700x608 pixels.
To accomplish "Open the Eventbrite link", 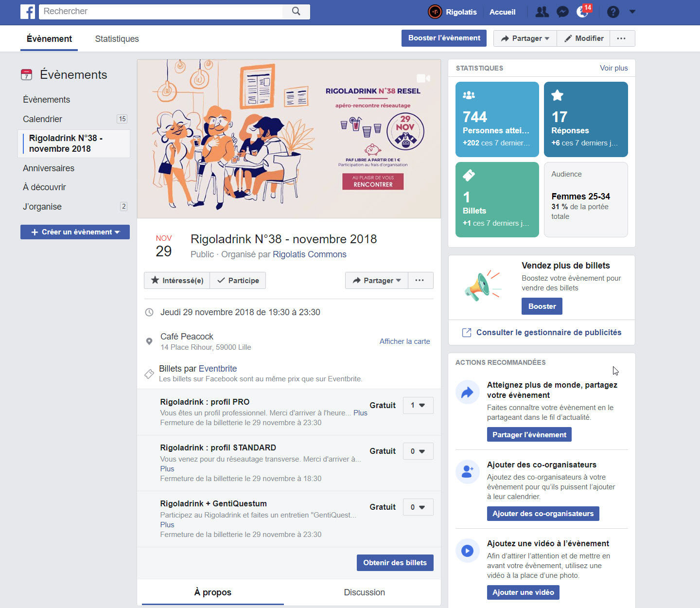I will point(218,369).
